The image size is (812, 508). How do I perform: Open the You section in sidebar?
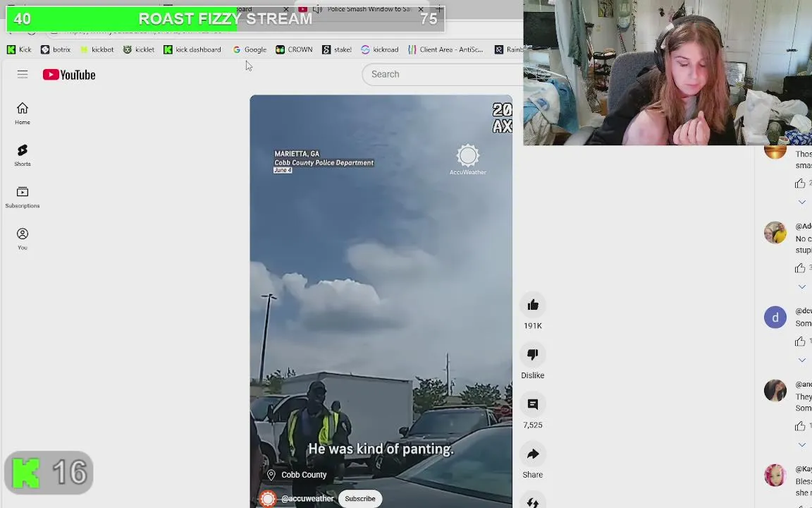(23, 239)
